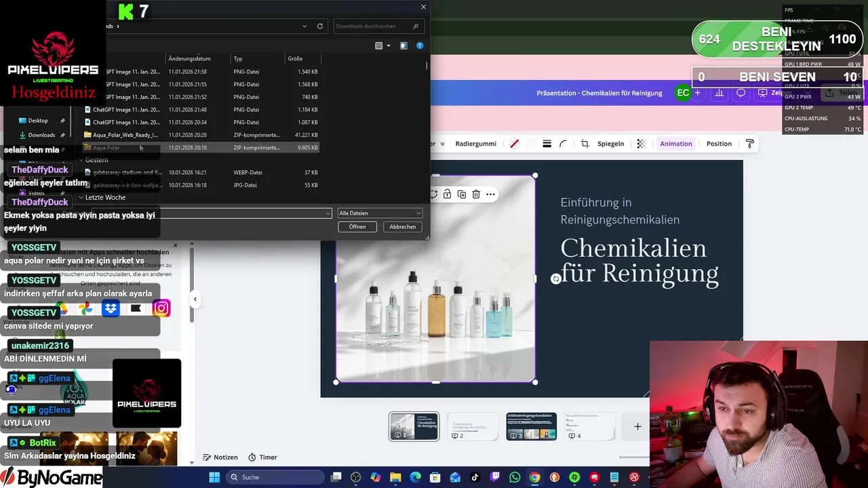Image resolution: width=868 pixels, height=488 pixels.
Task: Select the Aqua Polar zip file row
Action: pos(201,148)
